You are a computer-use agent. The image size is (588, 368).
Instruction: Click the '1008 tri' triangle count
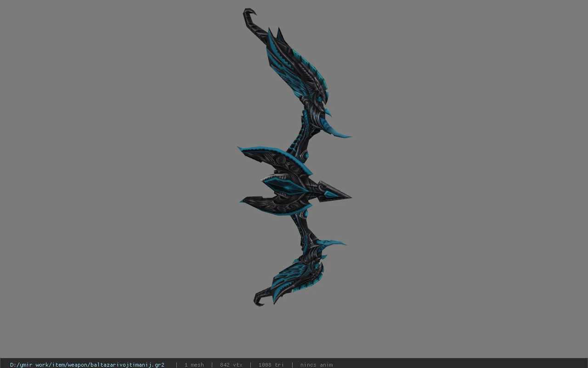tap(271, 365)
